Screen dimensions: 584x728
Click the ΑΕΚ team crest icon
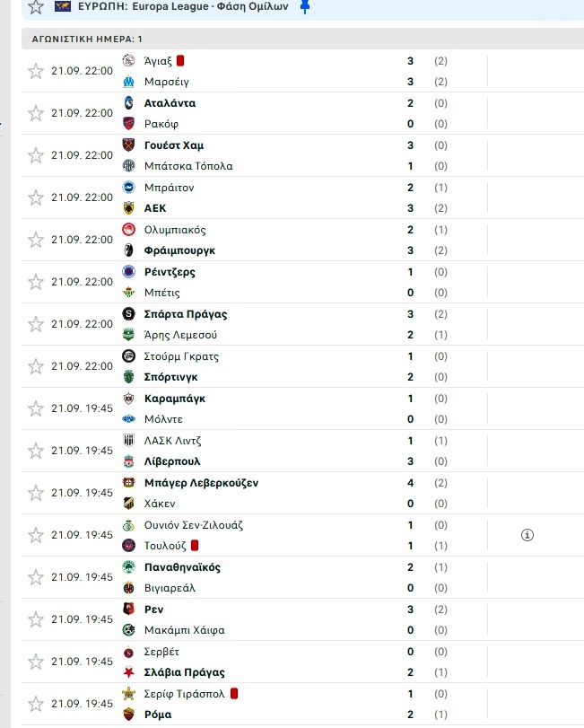[x=128, y=208]
